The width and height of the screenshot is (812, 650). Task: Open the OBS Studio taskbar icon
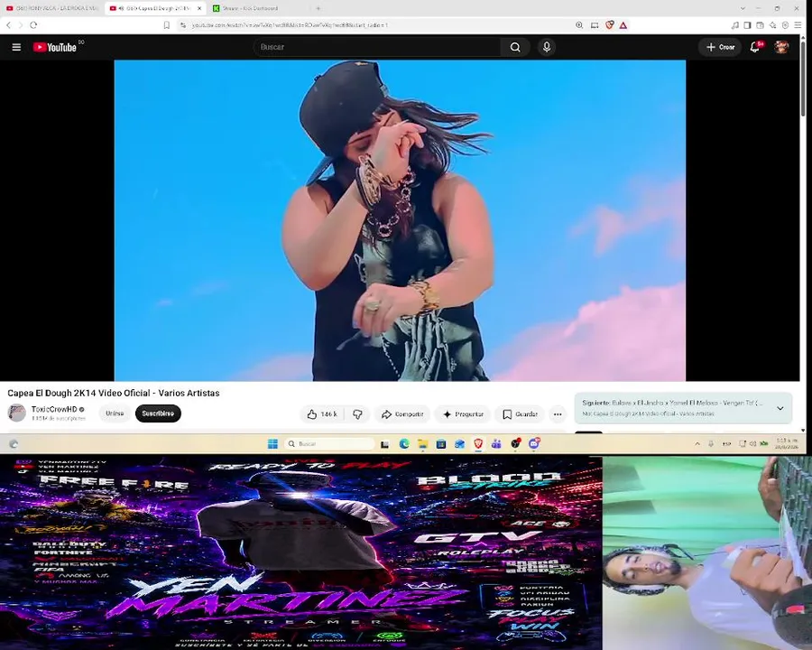point(515,443)
